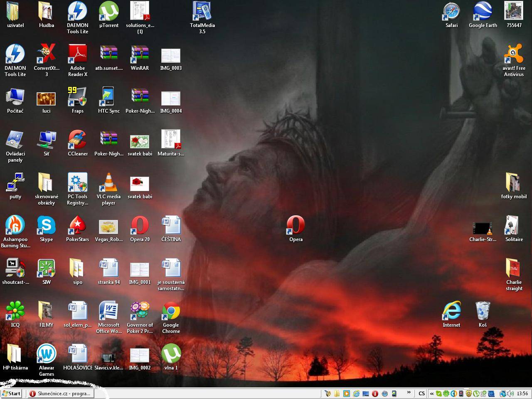
Task: Launch Adobe Reader X shortcut
Action: tap(77, 60)
